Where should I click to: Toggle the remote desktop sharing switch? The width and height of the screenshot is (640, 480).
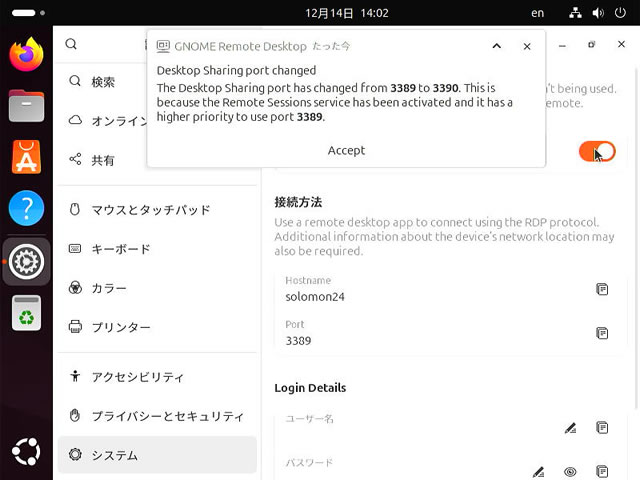tap(597, 152)
